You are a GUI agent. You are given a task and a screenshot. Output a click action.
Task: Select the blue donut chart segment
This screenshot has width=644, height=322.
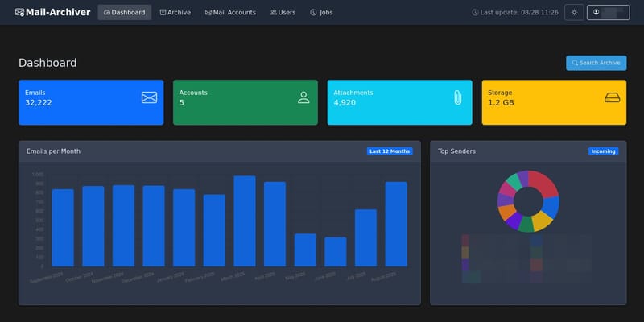pyautogui.click(x=551, y=207)
